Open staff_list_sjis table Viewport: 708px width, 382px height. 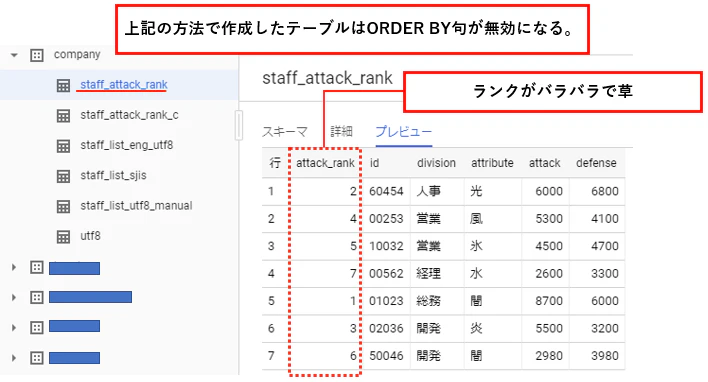point(113,175)
